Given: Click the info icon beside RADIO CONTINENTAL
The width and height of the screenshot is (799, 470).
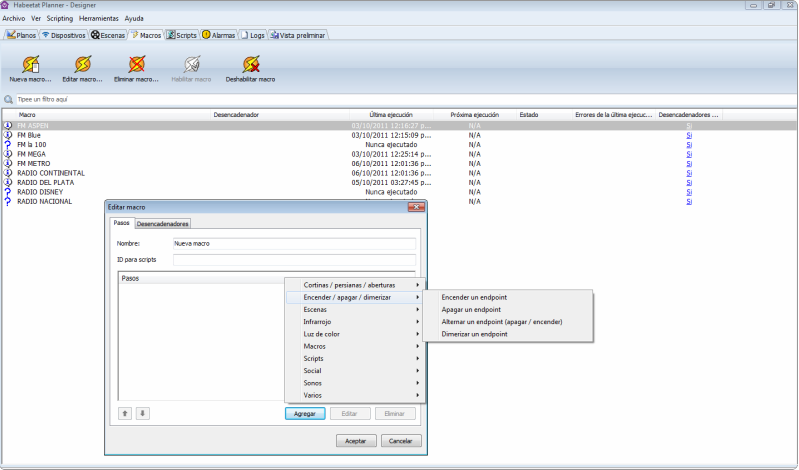Looking at the screenshot, I should [x=8, y=173].
